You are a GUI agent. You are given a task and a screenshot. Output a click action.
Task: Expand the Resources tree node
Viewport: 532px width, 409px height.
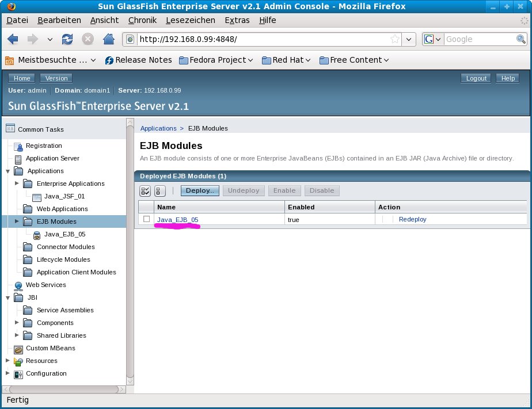[x=7, y=361]
